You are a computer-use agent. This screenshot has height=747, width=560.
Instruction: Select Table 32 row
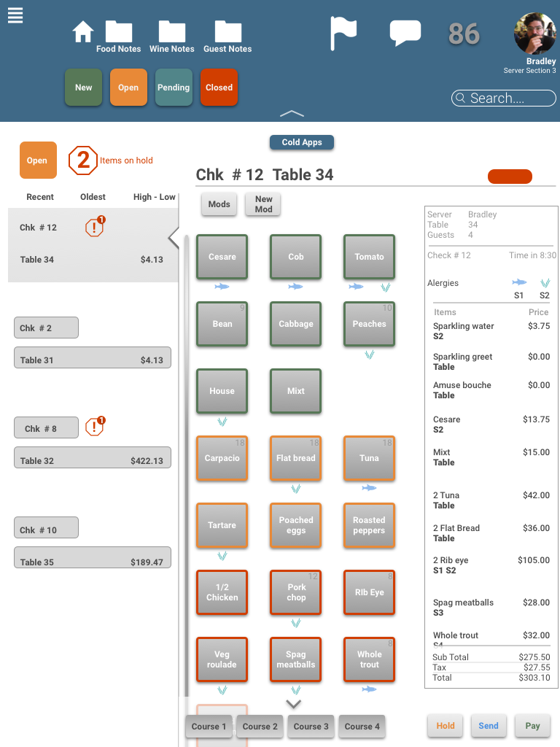click(93, 458)
